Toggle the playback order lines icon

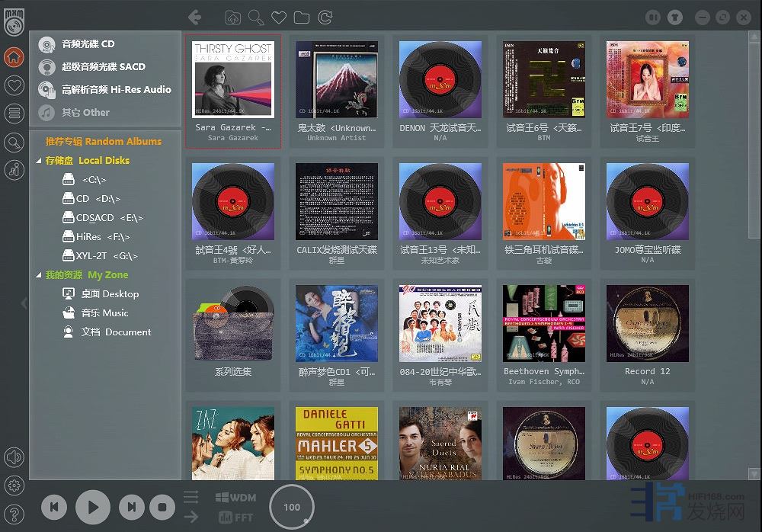191,498
